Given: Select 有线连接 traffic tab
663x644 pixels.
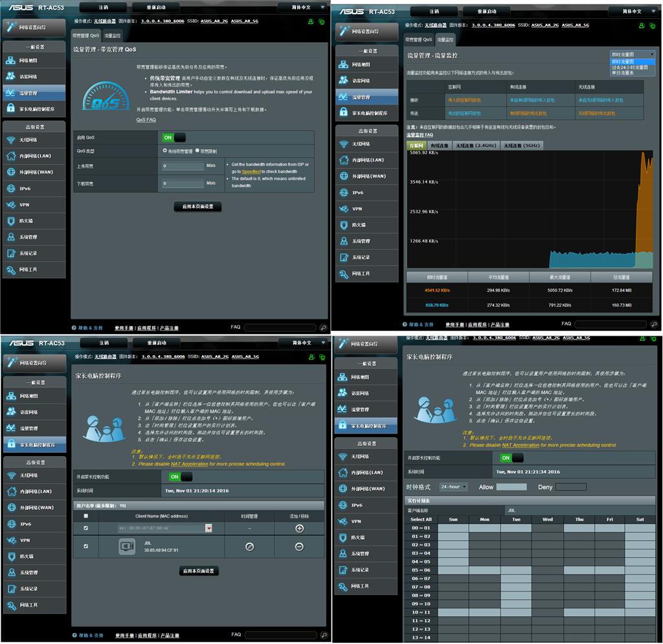Looking at the screenshot, I should point(440,146).
